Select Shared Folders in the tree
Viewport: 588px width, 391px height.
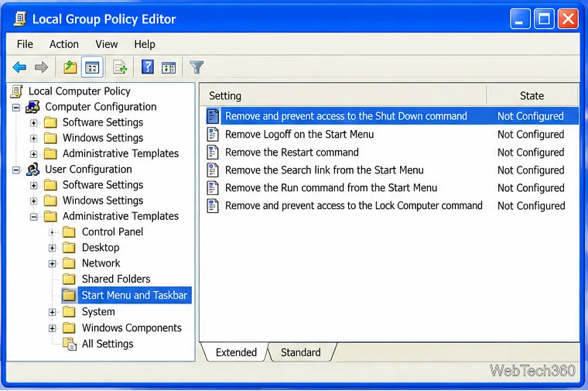click(x=116, y=280)
